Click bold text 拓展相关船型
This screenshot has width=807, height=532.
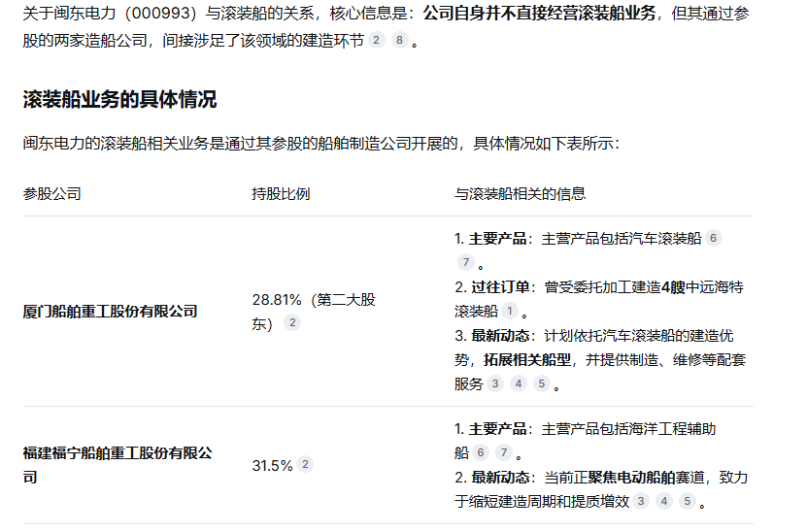(527, 359)
